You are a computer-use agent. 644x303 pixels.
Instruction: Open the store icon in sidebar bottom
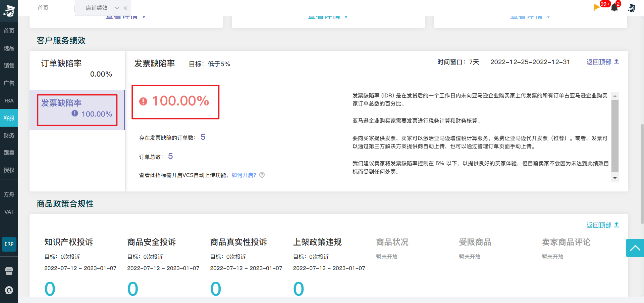click(x=9, y=271)
